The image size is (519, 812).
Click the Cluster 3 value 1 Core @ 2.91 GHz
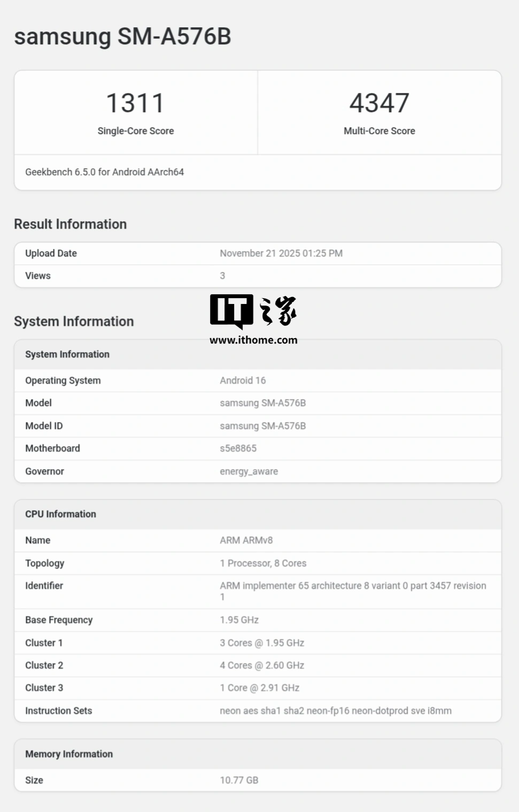click(x=259, y=688)
